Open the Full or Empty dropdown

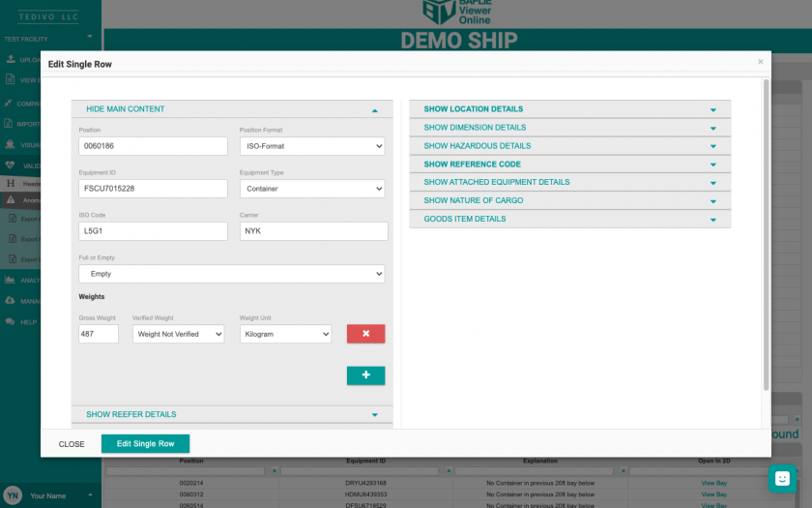232,274
